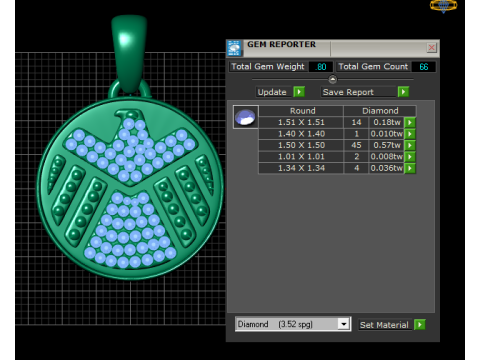Click green arrow in 1.40 X 1.40 row
The height and width of the screenshot is (360, 480).
(410, 134)
